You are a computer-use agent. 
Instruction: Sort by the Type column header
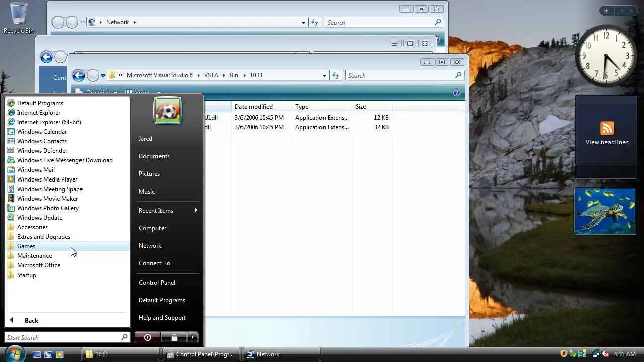pyautogui.click(x=322, y=107)
